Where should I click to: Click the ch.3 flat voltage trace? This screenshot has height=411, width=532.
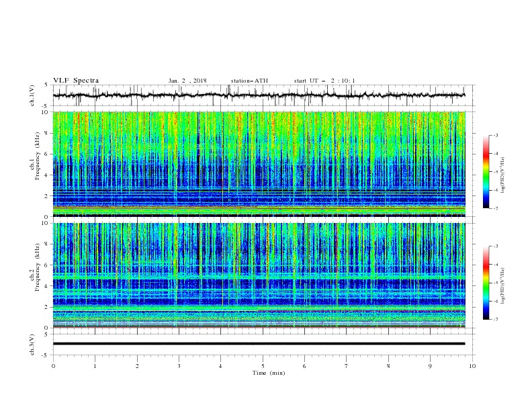[259, 344]
